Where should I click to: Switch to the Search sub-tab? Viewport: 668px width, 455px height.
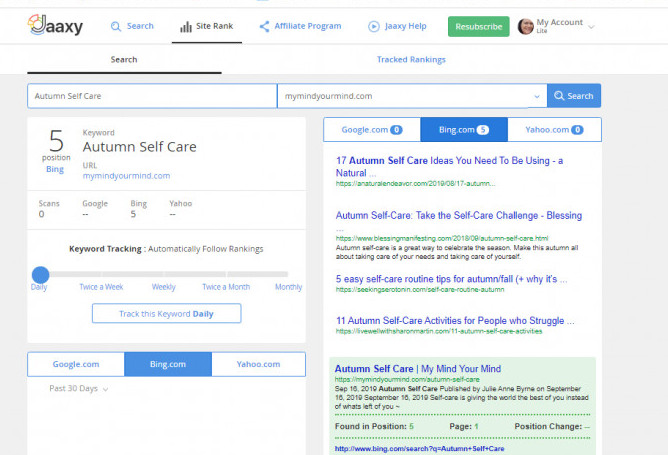tap(124, 60)
